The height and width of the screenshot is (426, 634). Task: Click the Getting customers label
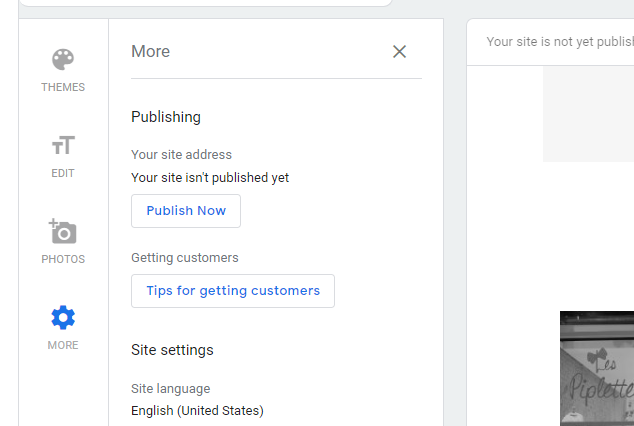click(185, 258)
